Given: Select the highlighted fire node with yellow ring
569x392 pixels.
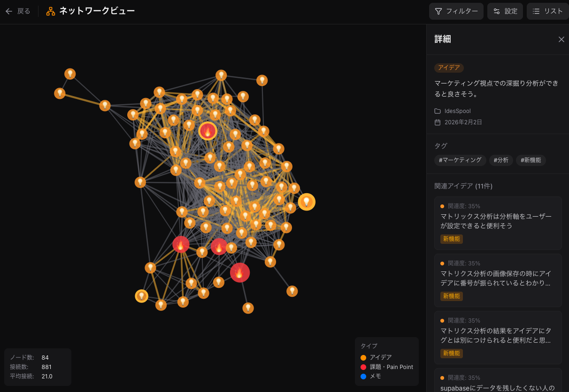Looking at the screenshot, I should click(208, 131).
